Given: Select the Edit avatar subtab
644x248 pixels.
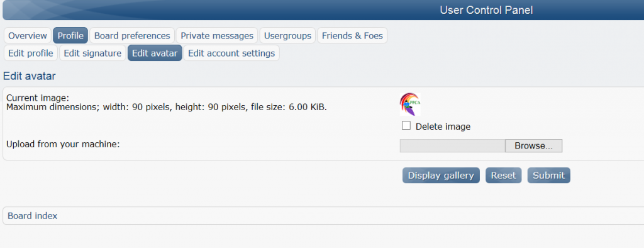Looking at the screenshot, I should [155, 53].
